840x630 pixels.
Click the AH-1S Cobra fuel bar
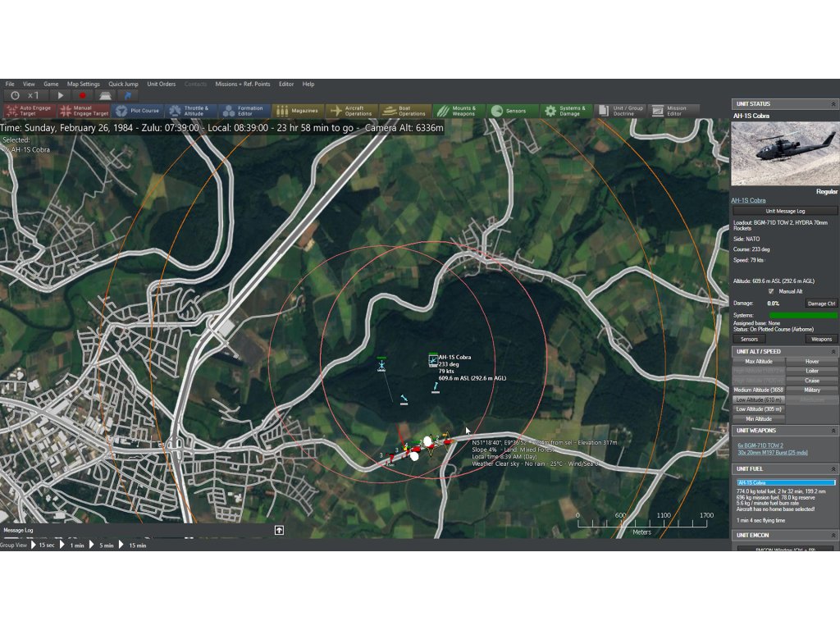[786, 482]
